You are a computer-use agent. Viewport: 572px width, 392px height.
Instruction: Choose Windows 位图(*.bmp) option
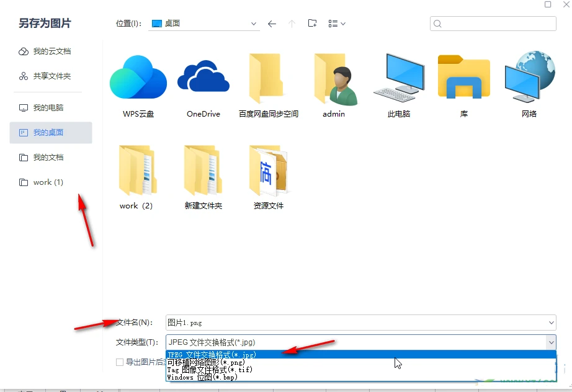(x=361, y=377)
